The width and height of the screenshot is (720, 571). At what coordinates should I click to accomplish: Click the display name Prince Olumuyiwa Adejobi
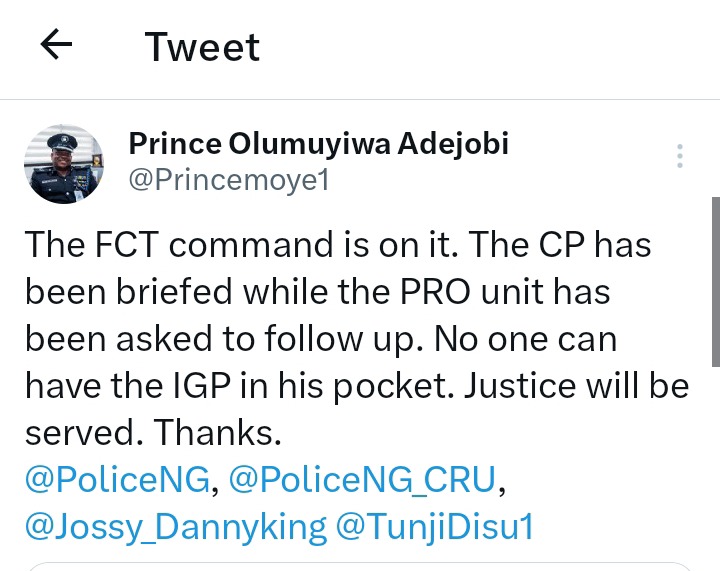pyautogui.click(x=318, y=144)
